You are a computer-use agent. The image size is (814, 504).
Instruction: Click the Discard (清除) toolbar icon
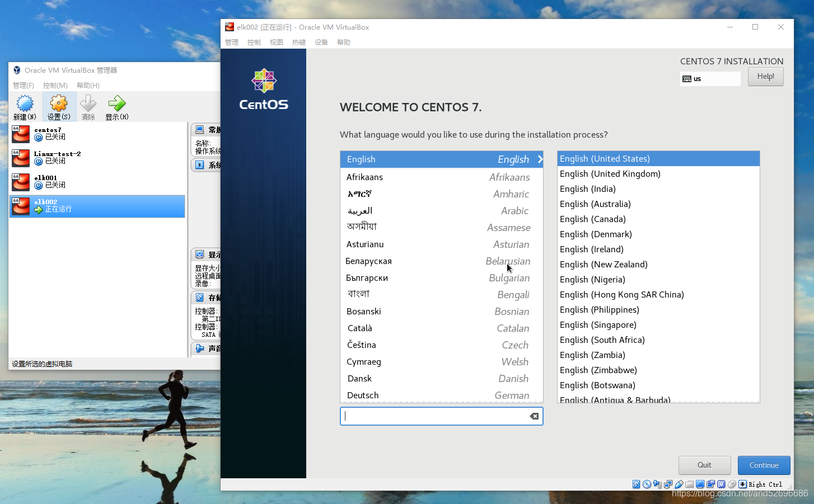pyautogui.click(x=88, y=103)
